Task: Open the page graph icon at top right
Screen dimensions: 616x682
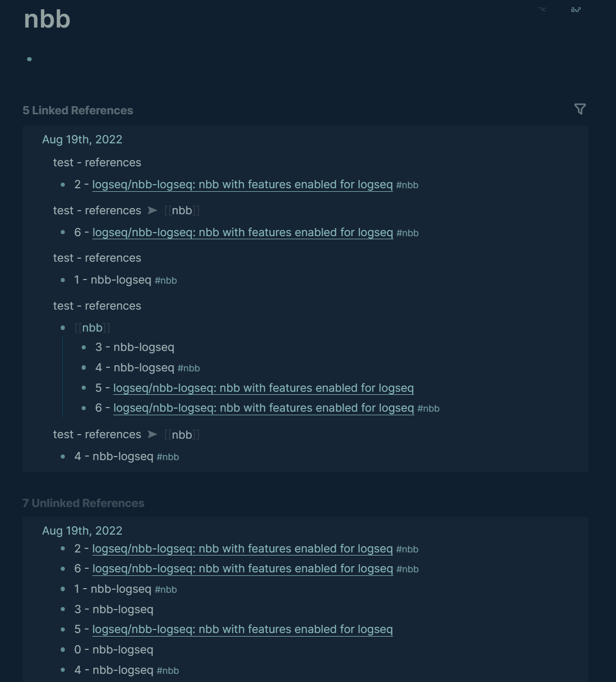Action: pyautogui.click(x=575, y=9)
